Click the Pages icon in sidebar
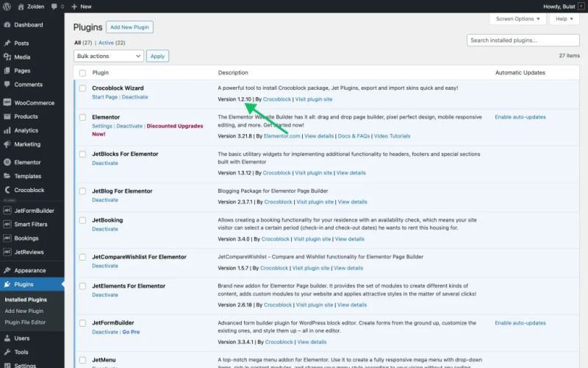588x368 pixels. click(7, 71)
